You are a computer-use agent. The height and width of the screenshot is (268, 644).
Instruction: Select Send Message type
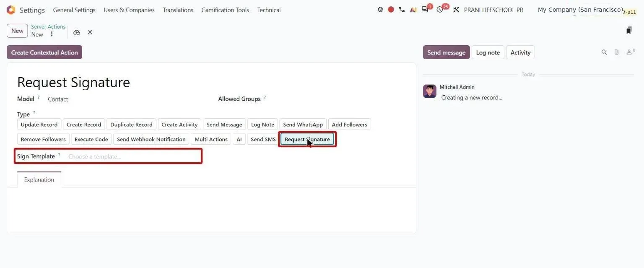pyautogui.click(x=224, y=125)
